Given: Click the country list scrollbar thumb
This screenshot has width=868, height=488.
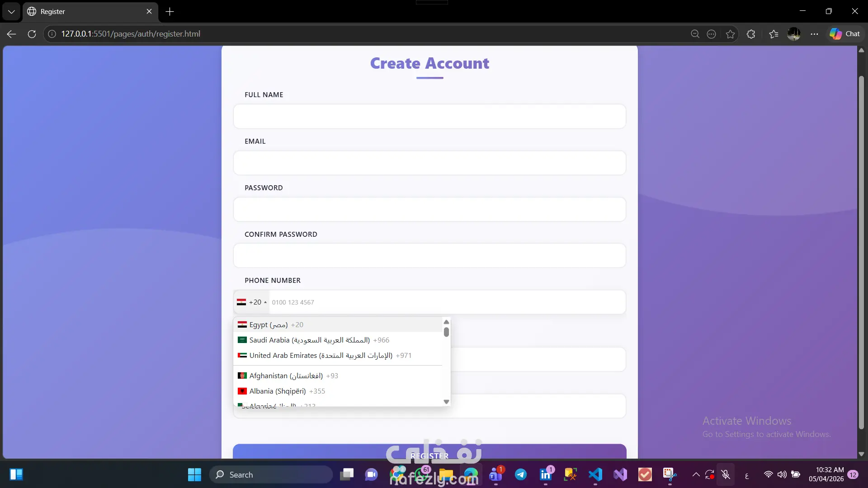Looking at the screenshot, I should (x=446, y=332).
